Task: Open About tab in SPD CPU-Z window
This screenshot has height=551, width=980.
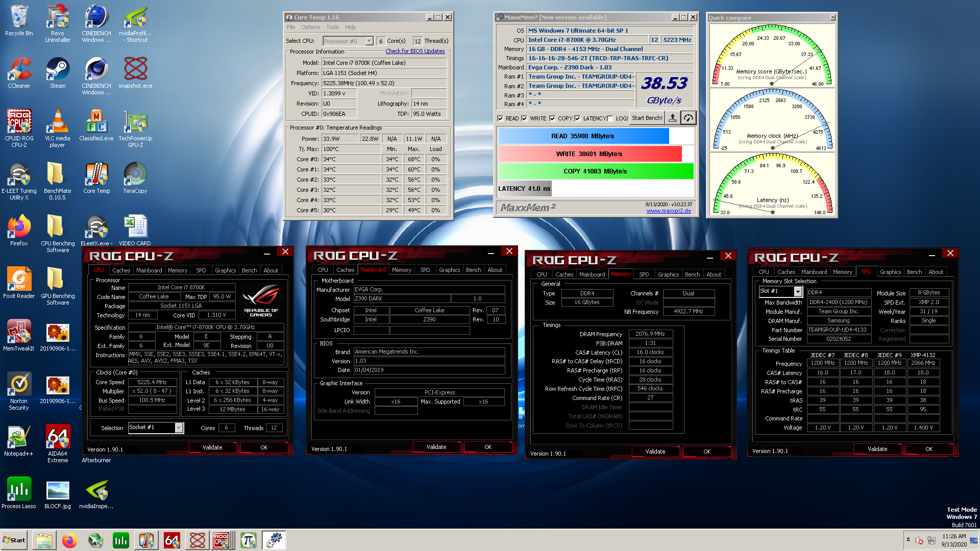Action: click(x=936, y=272)
